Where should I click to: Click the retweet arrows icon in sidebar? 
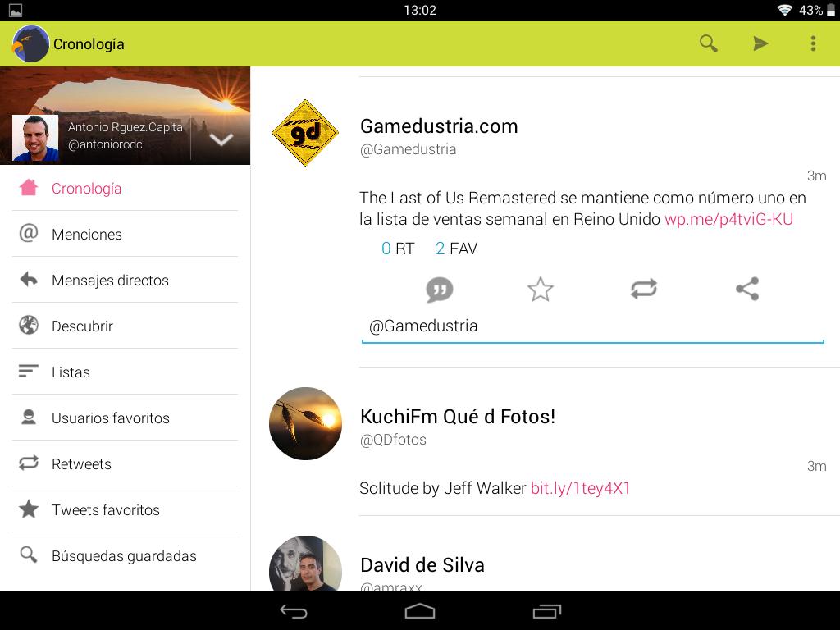click(x=29, y=463)
